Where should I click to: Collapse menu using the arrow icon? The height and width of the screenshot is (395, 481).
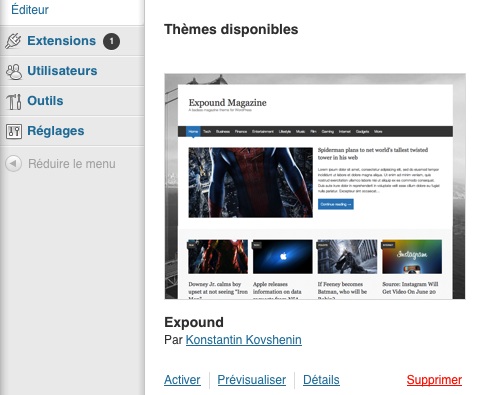point(13,164)
